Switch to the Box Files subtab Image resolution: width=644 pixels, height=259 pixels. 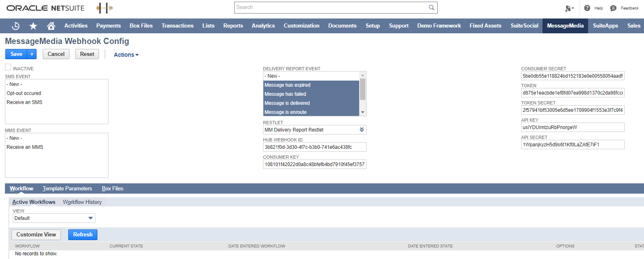[x=113, y=189]
